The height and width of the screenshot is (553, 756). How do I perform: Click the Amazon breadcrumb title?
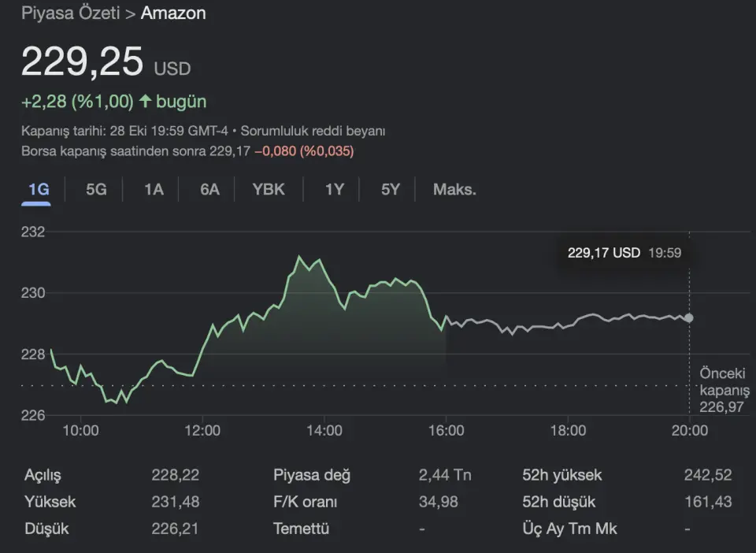point(173,13)
